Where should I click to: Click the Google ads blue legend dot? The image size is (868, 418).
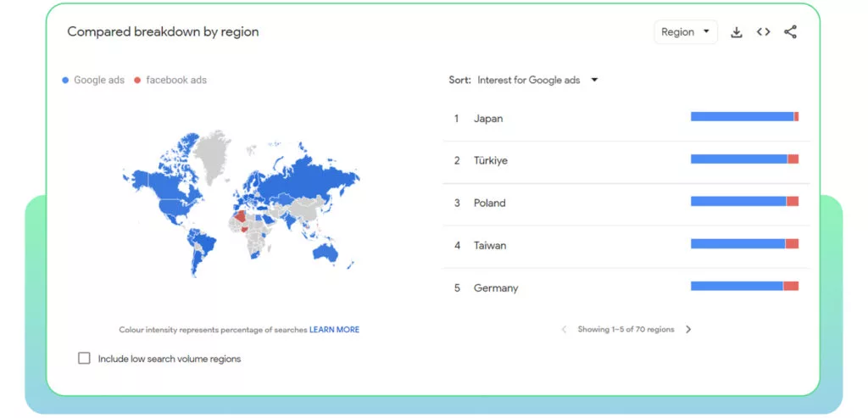pyautogui.click(x=65, y=81)
